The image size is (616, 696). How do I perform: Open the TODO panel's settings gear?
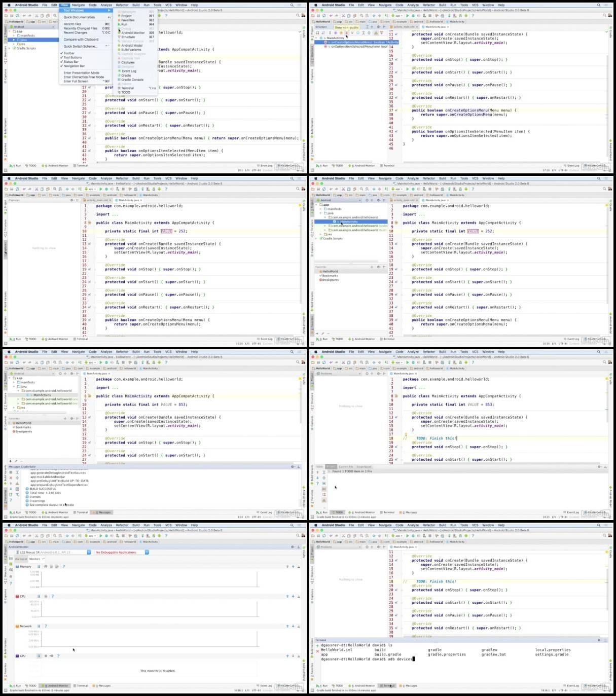point(599,467)
